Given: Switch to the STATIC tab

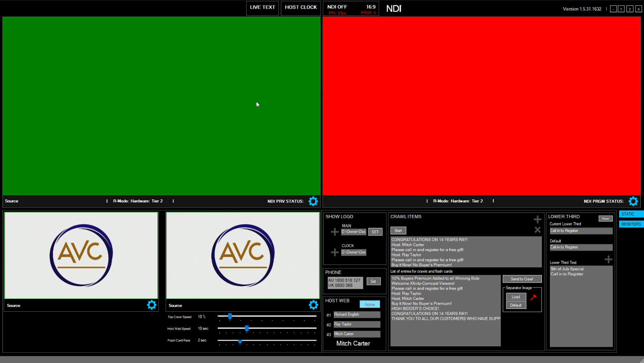Looking at the screenshot, I should pos(631,214).
